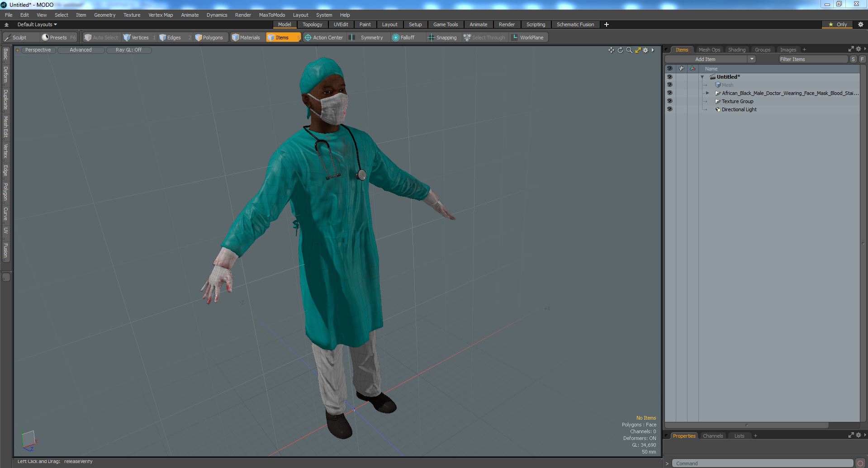868x468 pixels.
Task: Click the viewport zoom magnifier icon
Action: click(629, 50)
